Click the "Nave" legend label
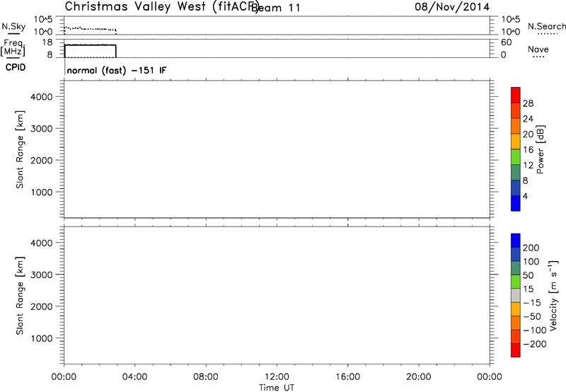 538,49
